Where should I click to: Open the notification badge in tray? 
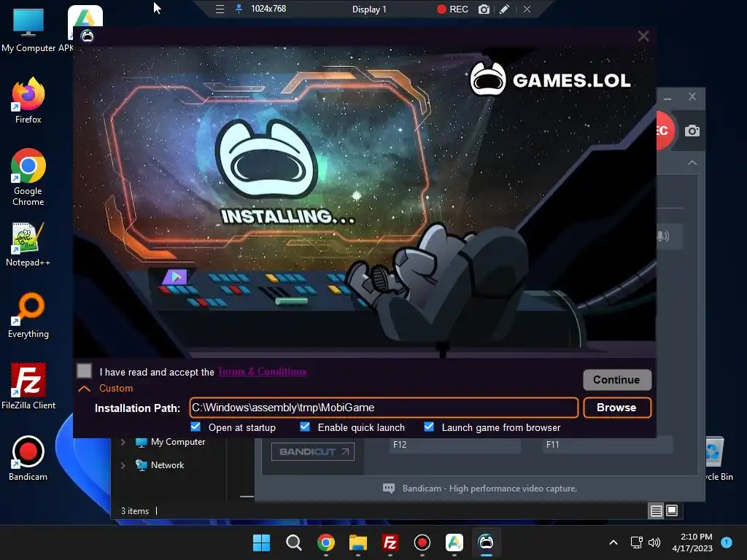727,542
